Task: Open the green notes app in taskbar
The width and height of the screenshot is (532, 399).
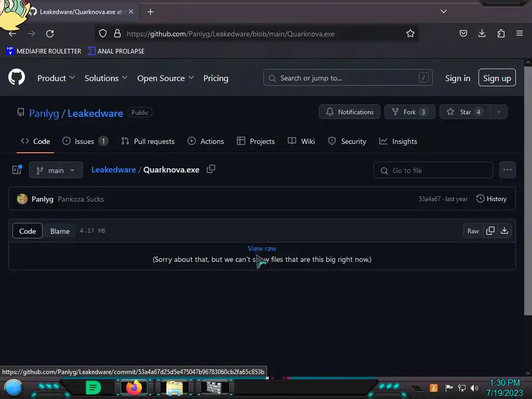Action: click(94, 388)
